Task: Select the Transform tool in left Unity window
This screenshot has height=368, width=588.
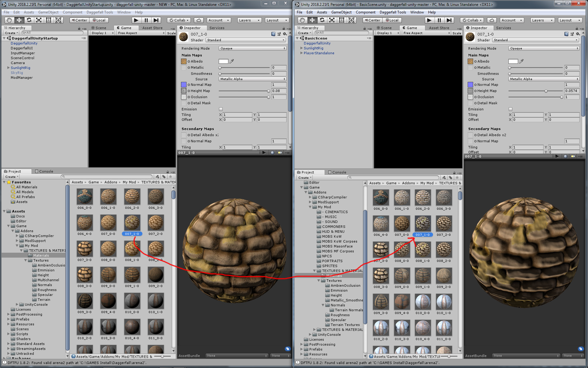Action: click(x=58, y=20)
